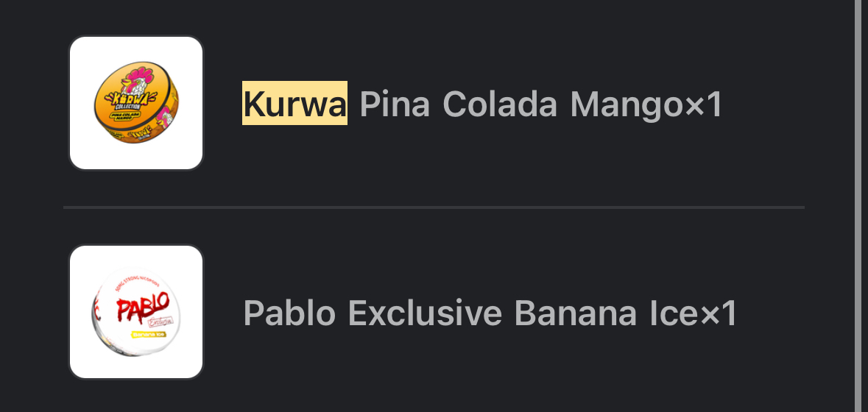
Task: Open the Pablo Exclusive Banana Ice thumbnail
Action: pos(136,312)
